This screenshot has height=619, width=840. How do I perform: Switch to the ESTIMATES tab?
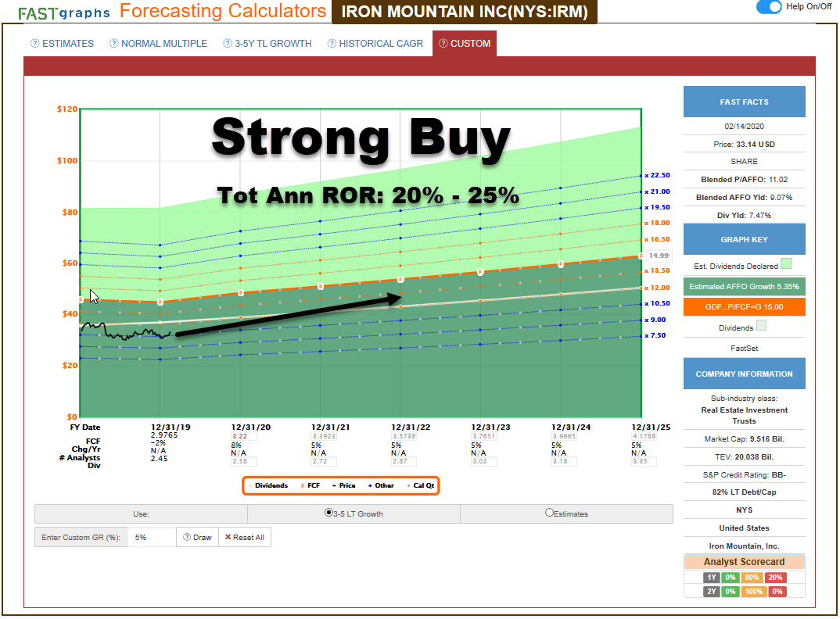68,44
